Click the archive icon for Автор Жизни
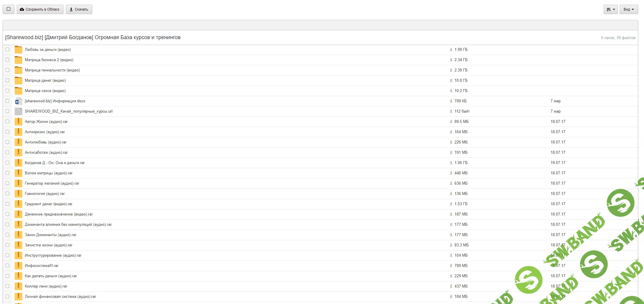This screenshot has width=644, height=304. click(19, 122)
